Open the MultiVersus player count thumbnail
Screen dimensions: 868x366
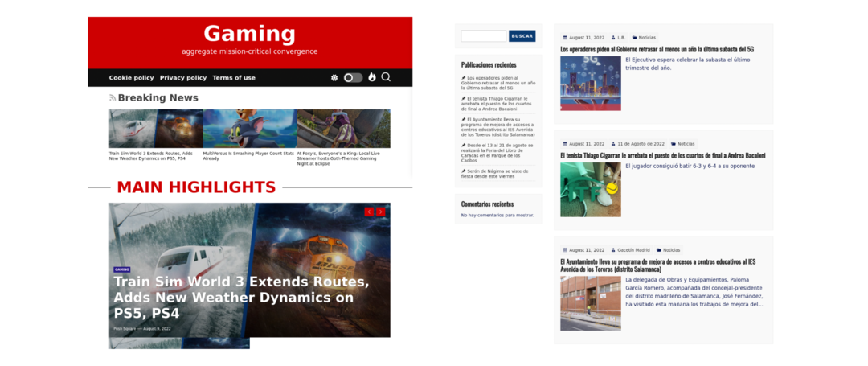[x=249, y=129]
